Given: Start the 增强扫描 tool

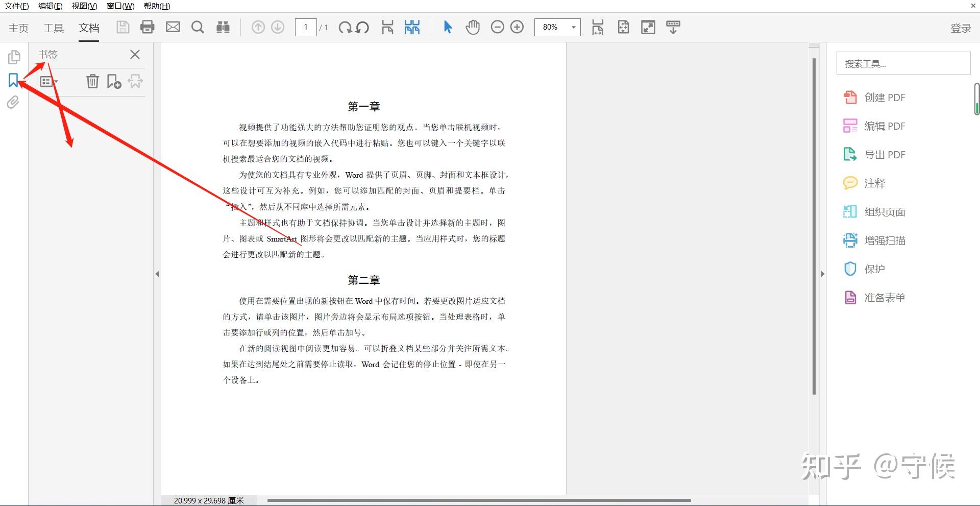Looking at the screenshot, I should point(874,240).
